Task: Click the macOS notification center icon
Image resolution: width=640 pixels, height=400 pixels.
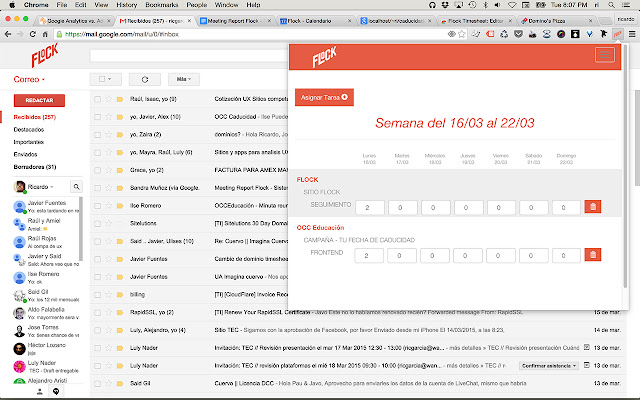Action: pos(626,5)
